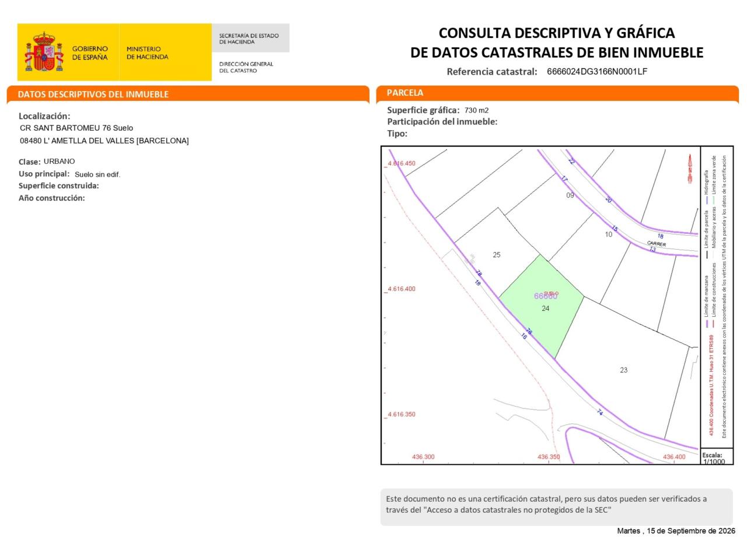Click the Ministerio de Hacienda logo
This screenshot has height=560, width=747.
click(x=148, y=53)
